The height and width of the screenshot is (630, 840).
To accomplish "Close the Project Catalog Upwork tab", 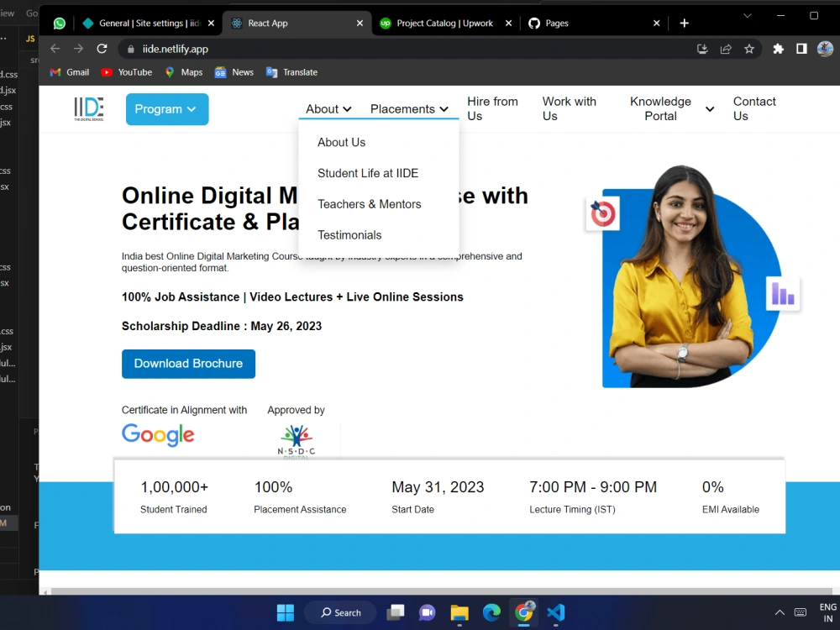I will (508, 23).
